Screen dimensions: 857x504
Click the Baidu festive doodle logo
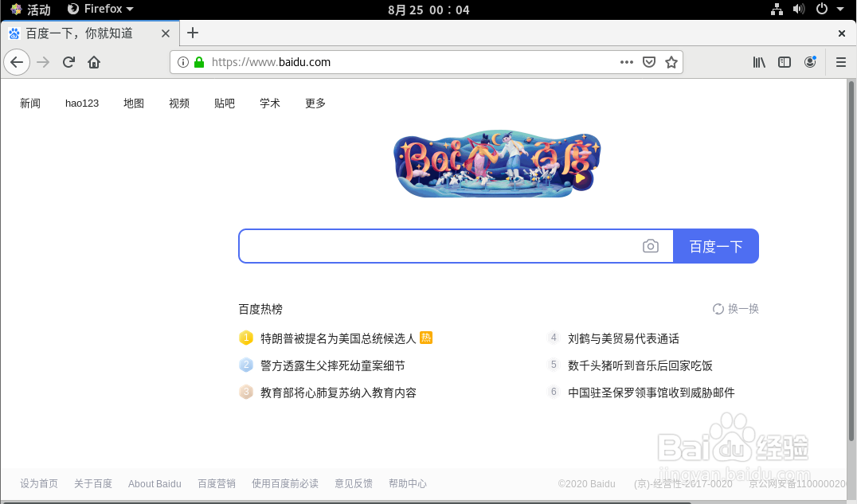[497, 164]
